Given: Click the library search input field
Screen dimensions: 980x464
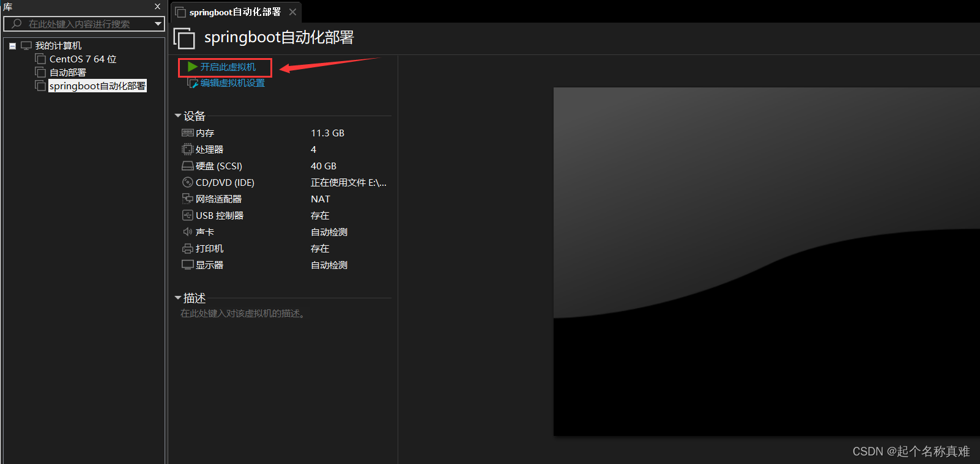Looking at the screenshot, I should 84,24.
